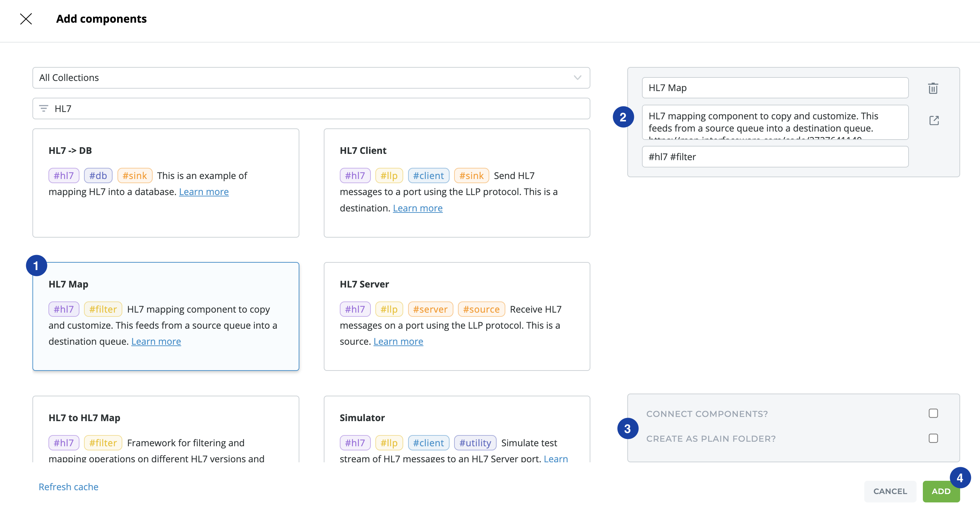Click the CANCEL button

(x=889, y=491)
